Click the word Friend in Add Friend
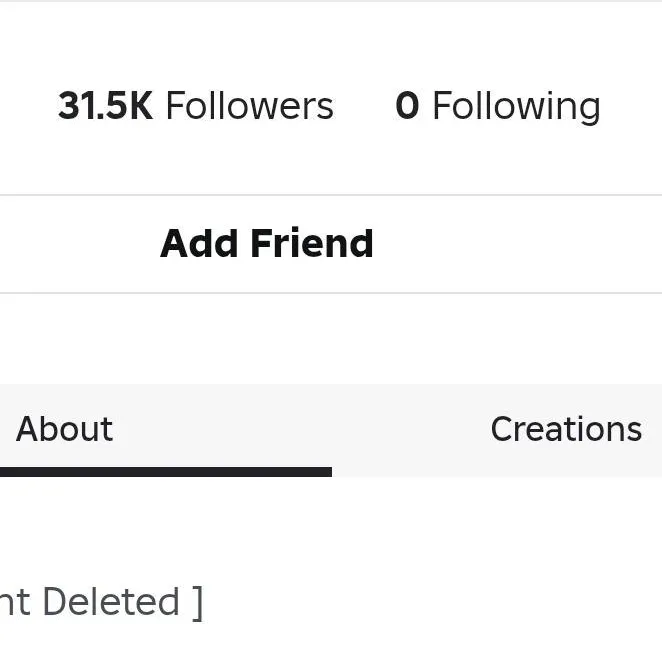This screenshot has width=662, height=662. pos(311,244)
